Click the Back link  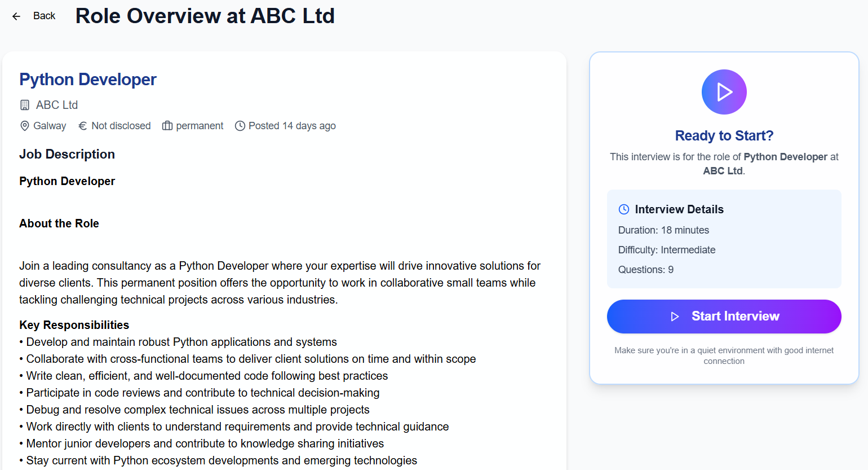(x=44, y=16)
